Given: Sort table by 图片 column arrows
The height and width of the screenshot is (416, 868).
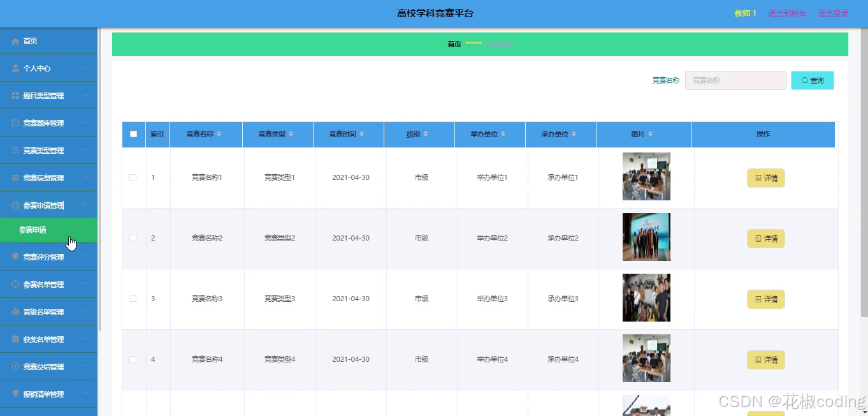Looking at the screenshot, I should [x=650, y=134].
